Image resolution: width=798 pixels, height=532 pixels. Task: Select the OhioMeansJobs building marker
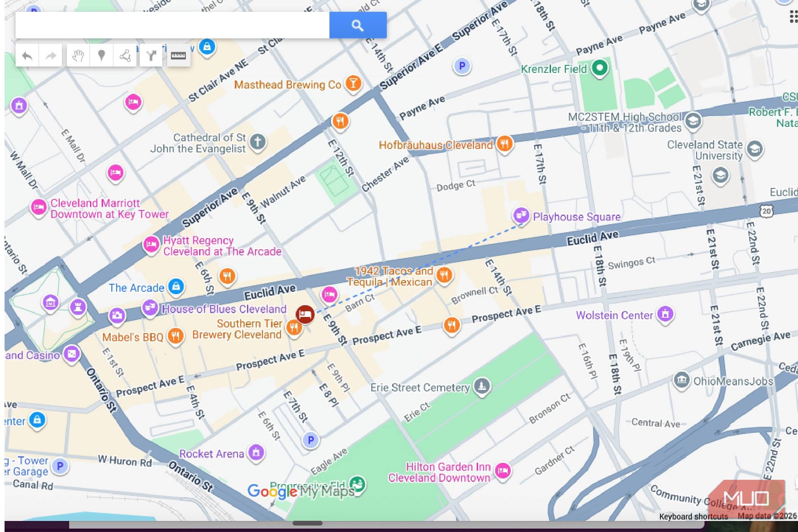[681, 380]
